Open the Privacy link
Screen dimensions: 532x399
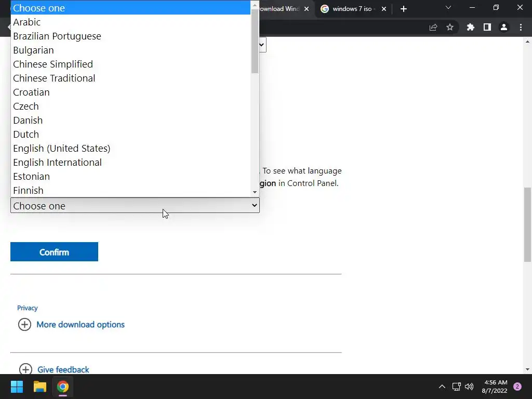28,308
